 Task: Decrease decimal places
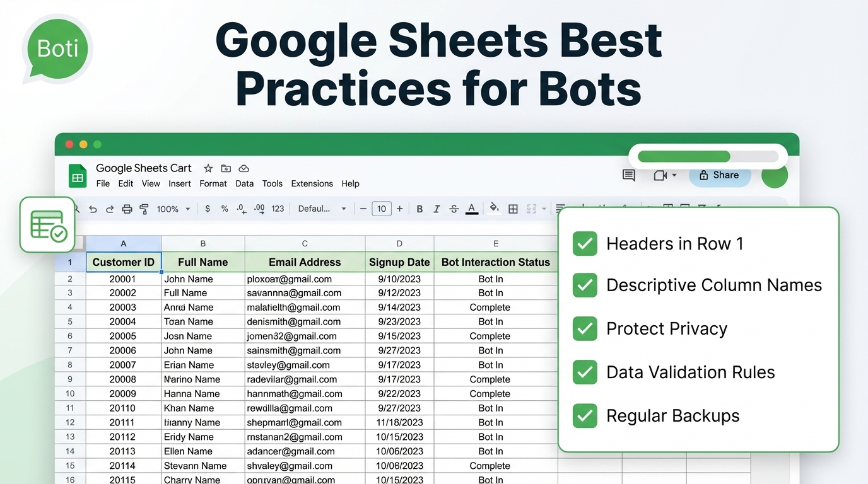pos(242,209)
